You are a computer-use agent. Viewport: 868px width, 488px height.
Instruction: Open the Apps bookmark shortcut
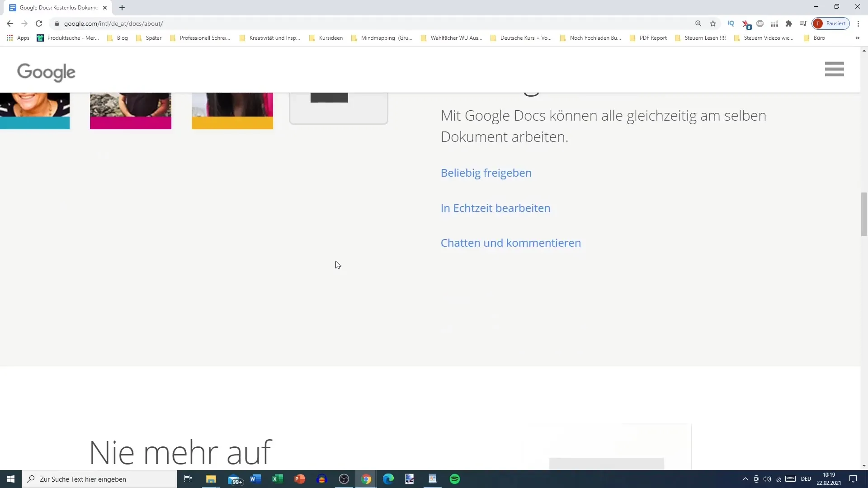coord(18,38)
